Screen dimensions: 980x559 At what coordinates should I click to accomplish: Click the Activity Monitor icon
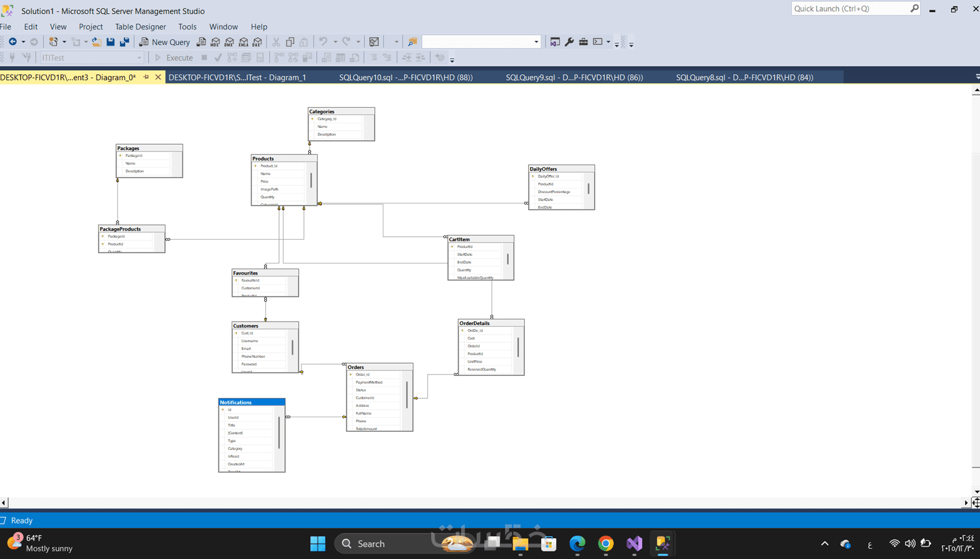(374, 41)
